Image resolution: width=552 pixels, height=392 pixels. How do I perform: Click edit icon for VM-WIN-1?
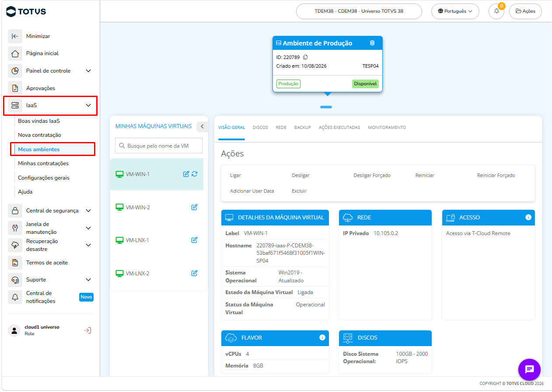click(x=186, y=174)
